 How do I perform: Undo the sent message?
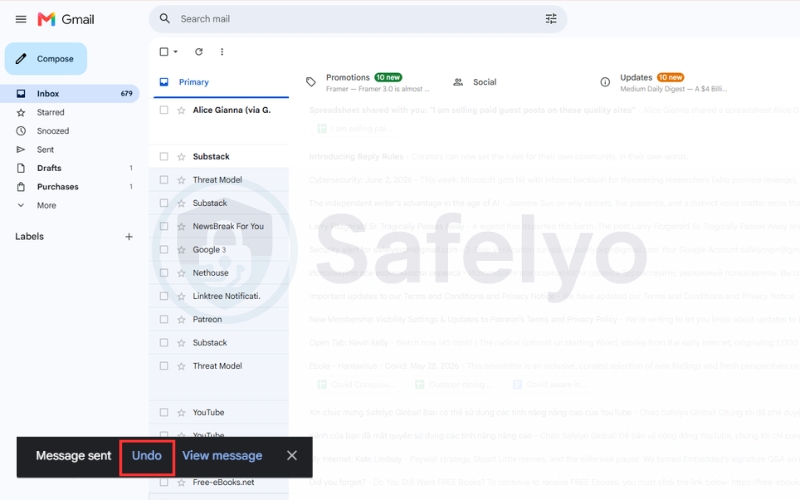147,456
